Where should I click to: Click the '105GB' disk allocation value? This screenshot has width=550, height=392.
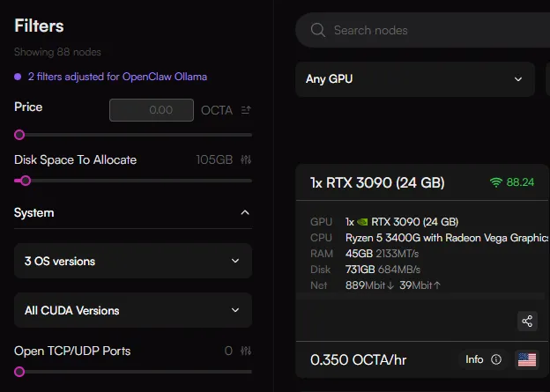point(214,160)
